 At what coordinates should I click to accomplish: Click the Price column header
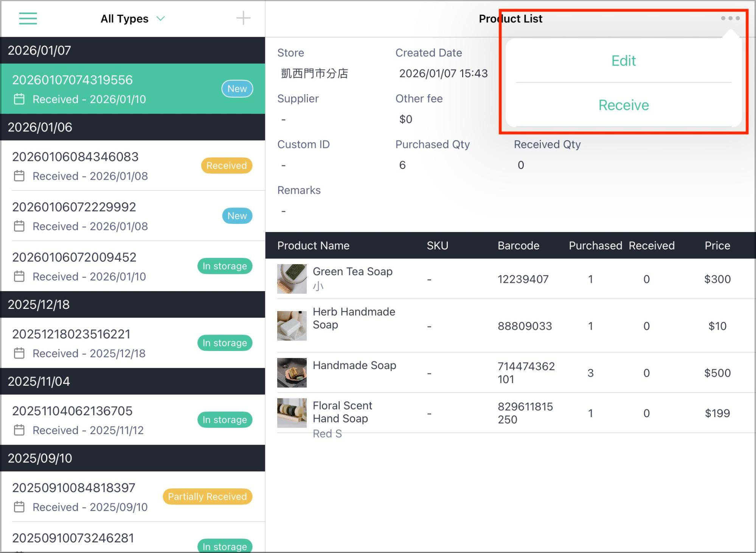pos(717,246)
